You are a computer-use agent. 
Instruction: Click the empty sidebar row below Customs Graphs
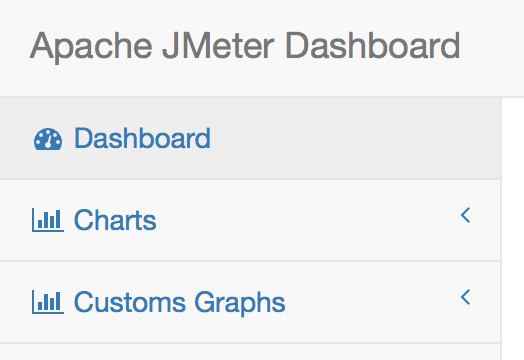click(x=250, y=352)
